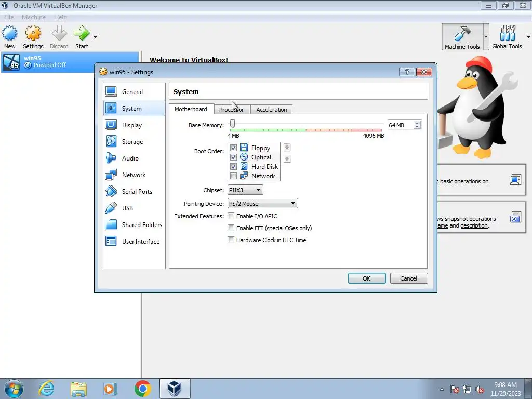Open Windows Media Player from the taskbar
The image size is (532, 399).
coord(110,389)
